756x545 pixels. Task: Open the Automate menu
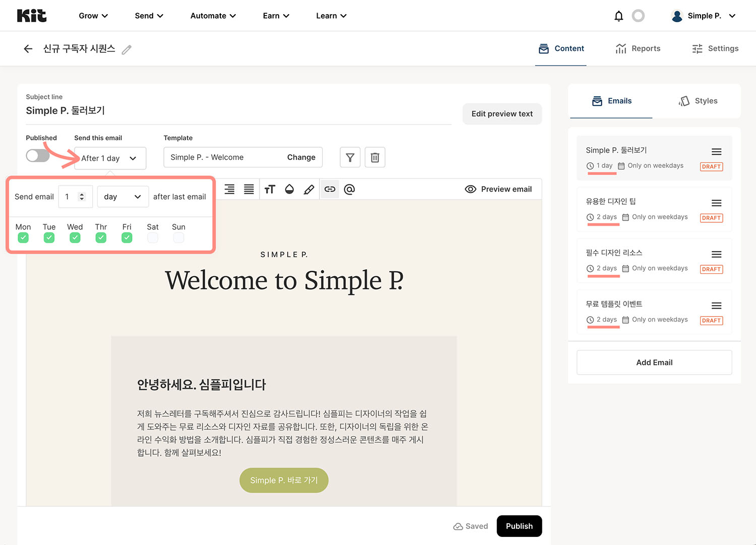pos(213,16)
